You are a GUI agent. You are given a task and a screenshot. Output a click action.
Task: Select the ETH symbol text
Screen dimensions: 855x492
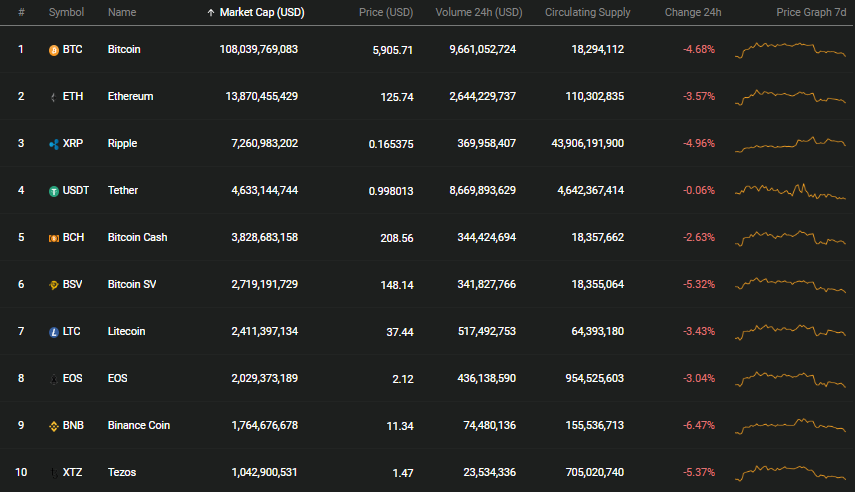coord(73,96)
